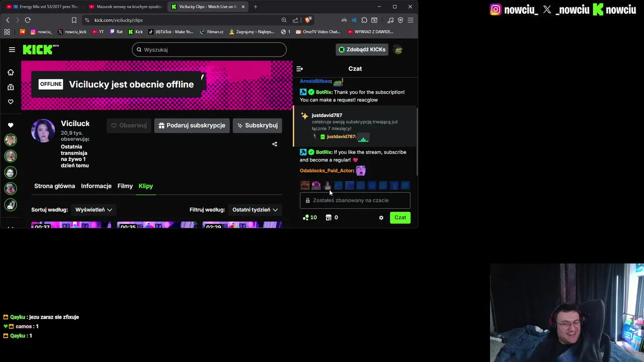Open the browser main menu icon
644x362 pixels.
point(411,20)
